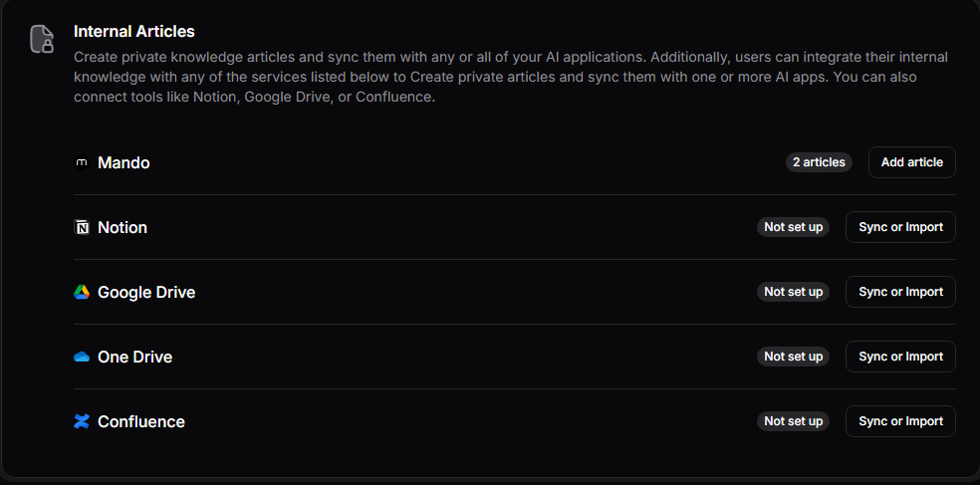The width and height of the screenshot is (980, 485).
Task: Select the Google Drive row label
Action: [146, 292]
